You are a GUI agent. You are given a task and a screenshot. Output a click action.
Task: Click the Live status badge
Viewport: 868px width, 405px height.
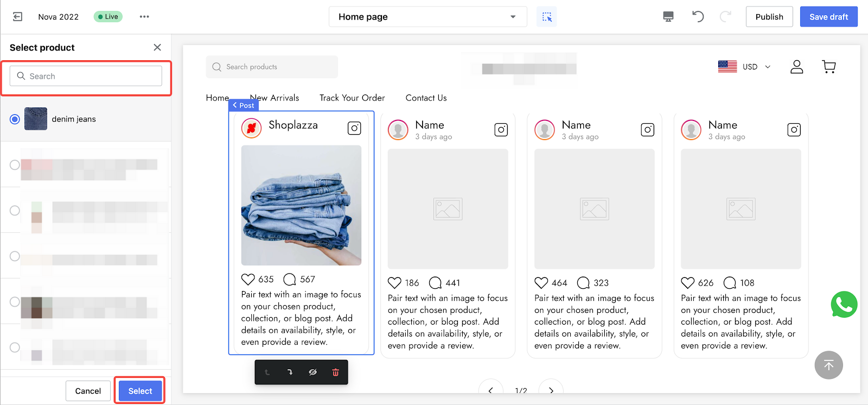(x=108, y=17)
